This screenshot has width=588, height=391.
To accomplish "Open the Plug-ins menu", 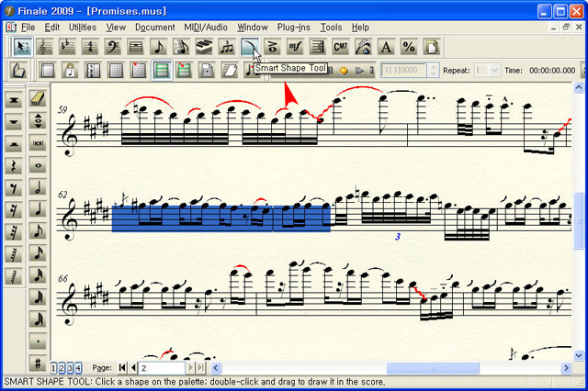I will [x=294, y=28].
